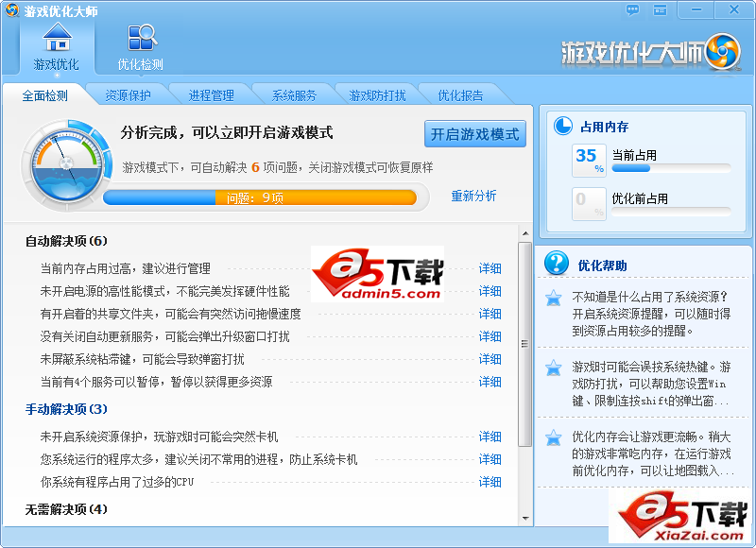Click the 开启游戏模式 button
The width and height of the screenshot is (756, 548).
[475, 134]
